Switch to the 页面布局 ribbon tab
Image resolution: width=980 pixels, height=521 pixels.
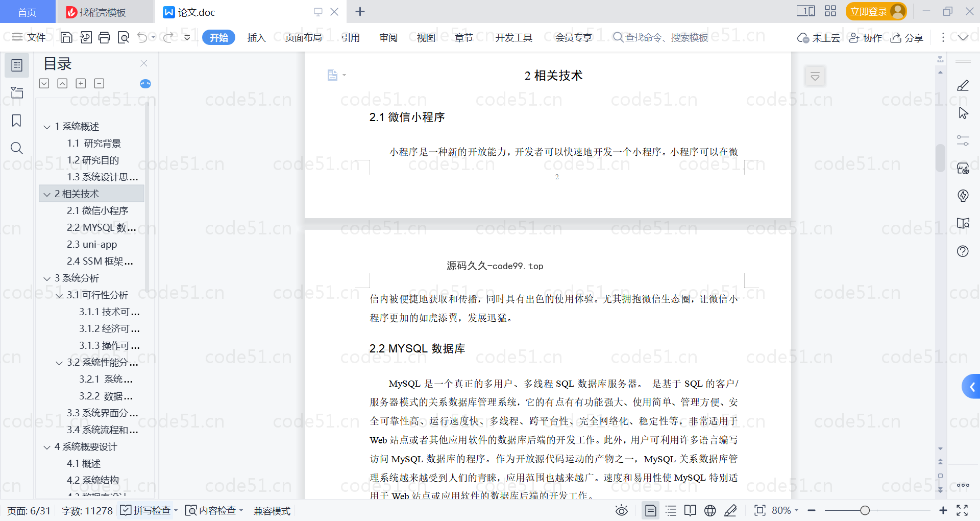(x=303, y=37)
